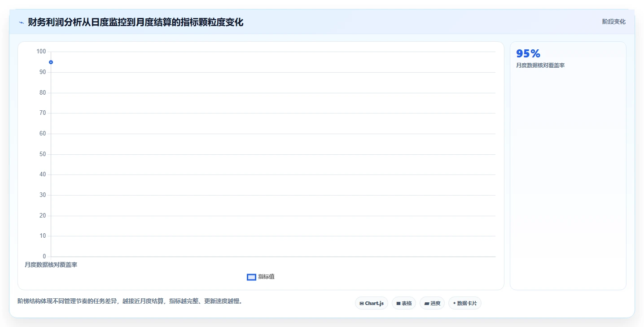Click the 指标值 legend label
The image size is (644, 327).
point(266,277)
